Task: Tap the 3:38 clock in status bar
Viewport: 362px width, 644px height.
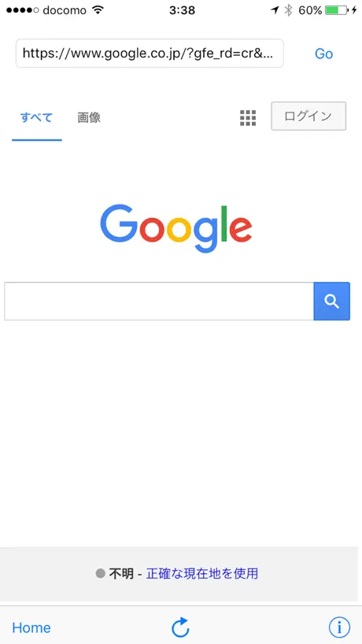Action: point(182,11)
